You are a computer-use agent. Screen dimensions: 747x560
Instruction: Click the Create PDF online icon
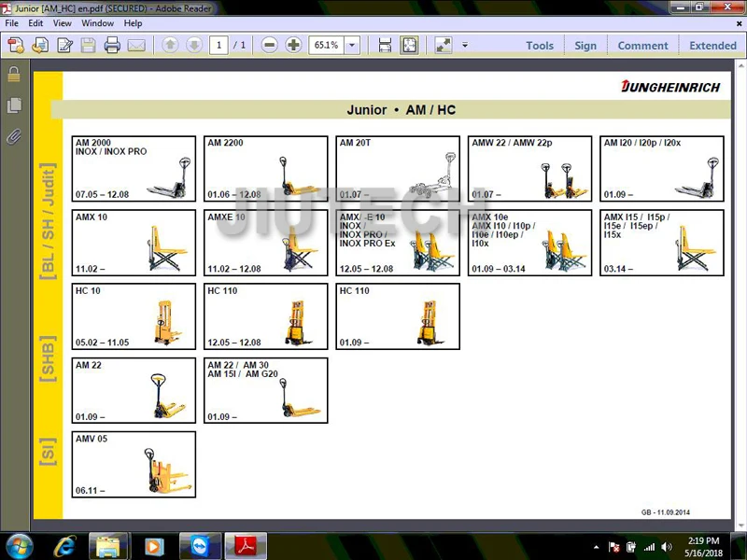pyautogui.click(x=16, y=45)
